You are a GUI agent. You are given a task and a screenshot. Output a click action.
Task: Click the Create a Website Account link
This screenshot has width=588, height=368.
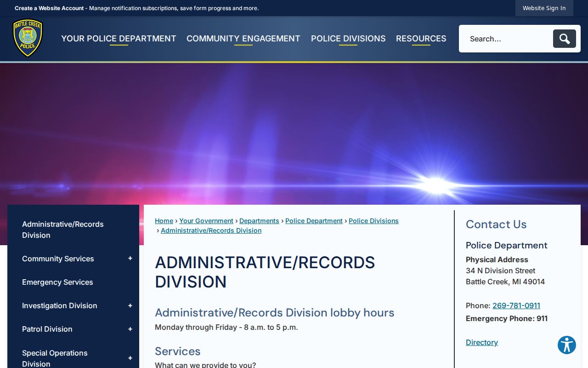click(49, 8)
